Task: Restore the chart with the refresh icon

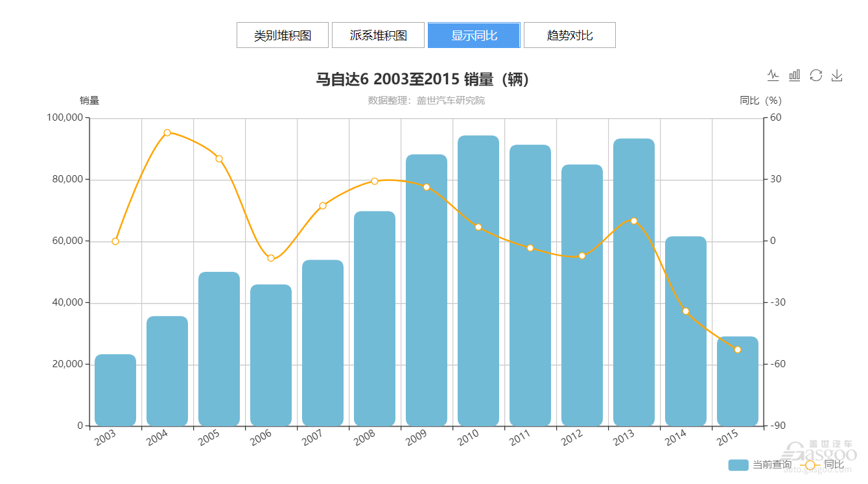Action: pyautogui.click(x=816, y=75)
